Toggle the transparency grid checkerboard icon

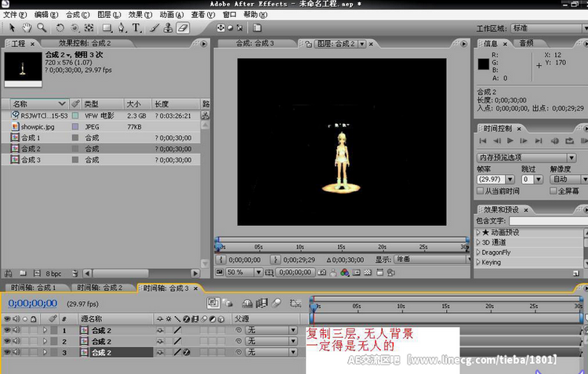368,273
